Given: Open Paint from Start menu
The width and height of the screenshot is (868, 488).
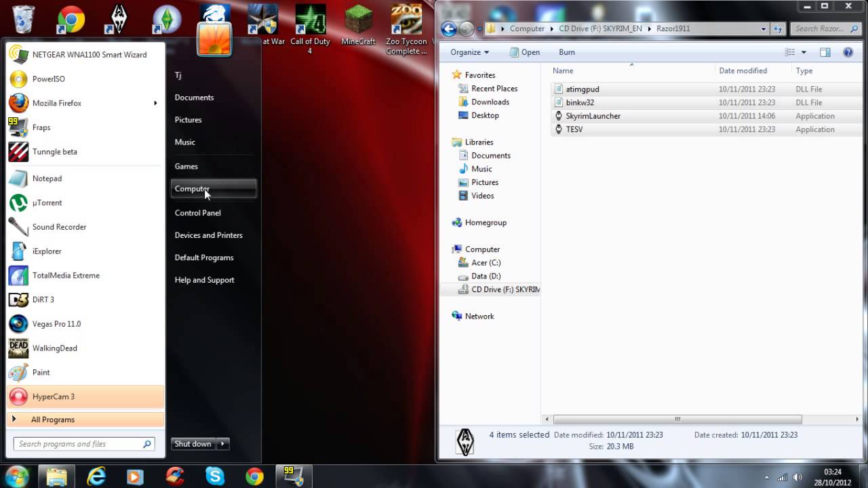Looking at the screenshot, I should pyautogui.click(x=85, y=373).
